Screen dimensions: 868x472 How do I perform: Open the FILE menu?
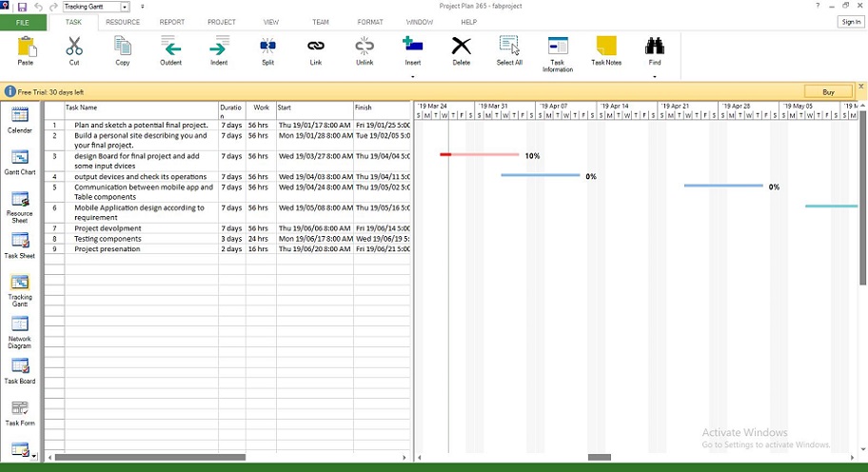coord(23,22)
